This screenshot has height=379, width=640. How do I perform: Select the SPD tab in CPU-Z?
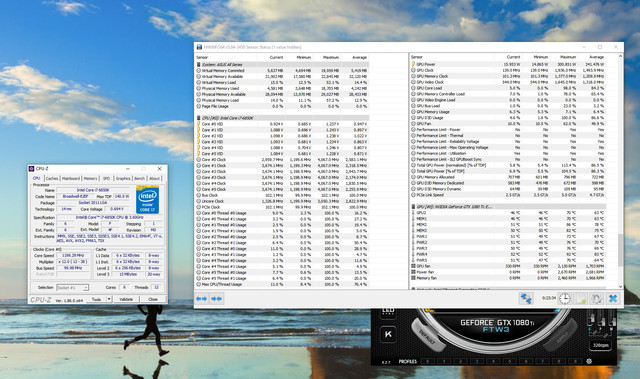[107, 178]
